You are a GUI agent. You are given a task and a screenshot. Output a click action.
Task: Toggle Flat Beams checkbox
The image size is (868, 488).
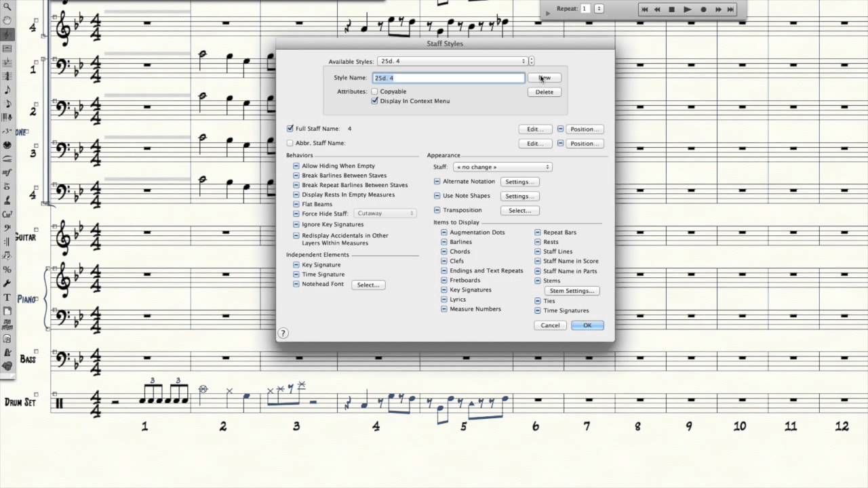click(x=296, y=204)
